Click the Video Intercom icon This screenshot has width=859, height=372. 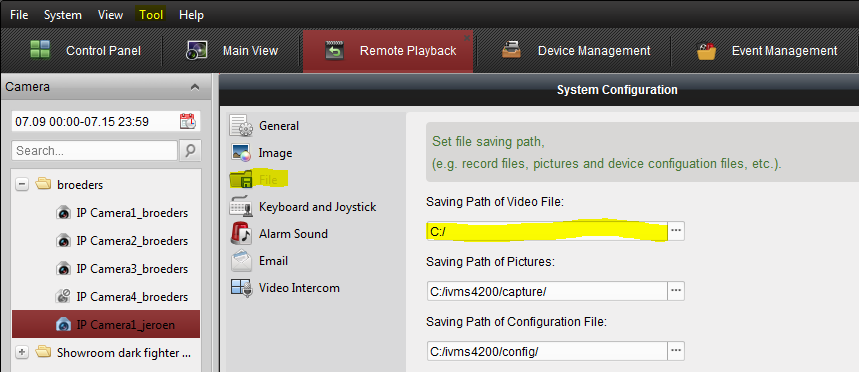pos(242,288)
